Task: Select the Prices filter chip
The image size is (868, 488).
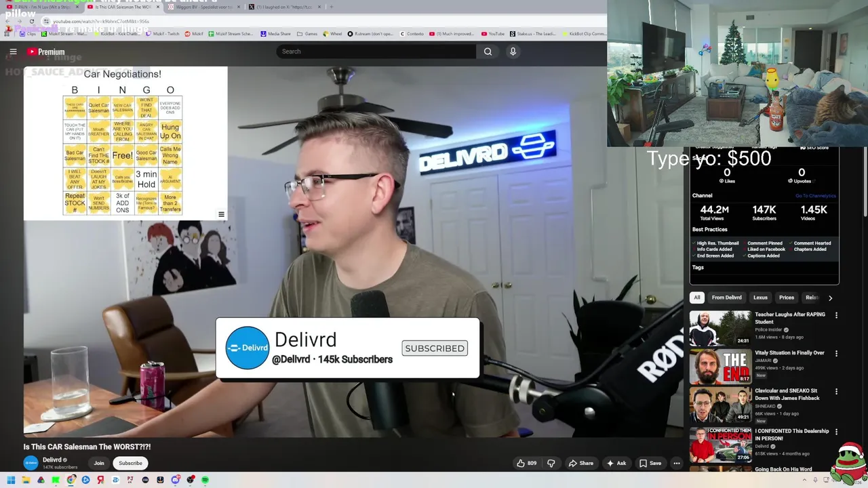Action: 787,298
